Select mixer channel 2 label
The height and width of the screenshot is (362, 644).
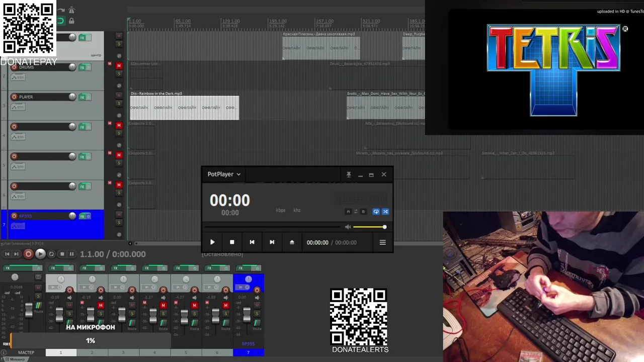click(x=92, y=353)
